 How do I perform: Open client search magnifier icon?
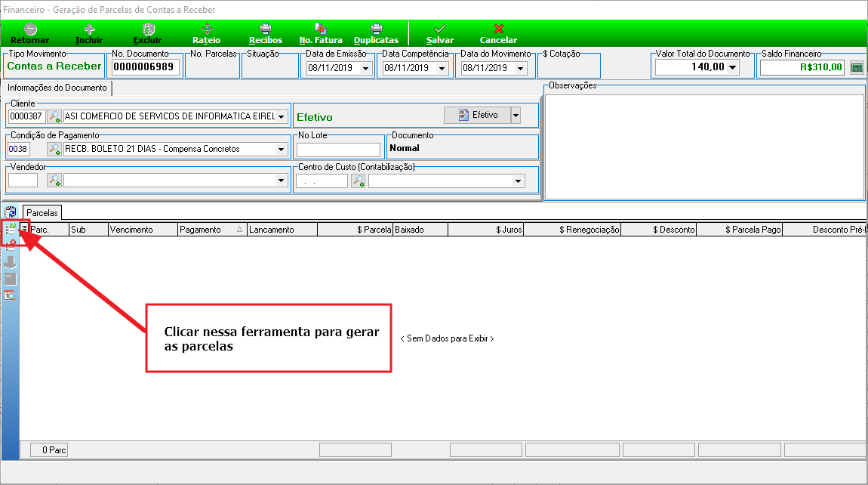point(54,116)
